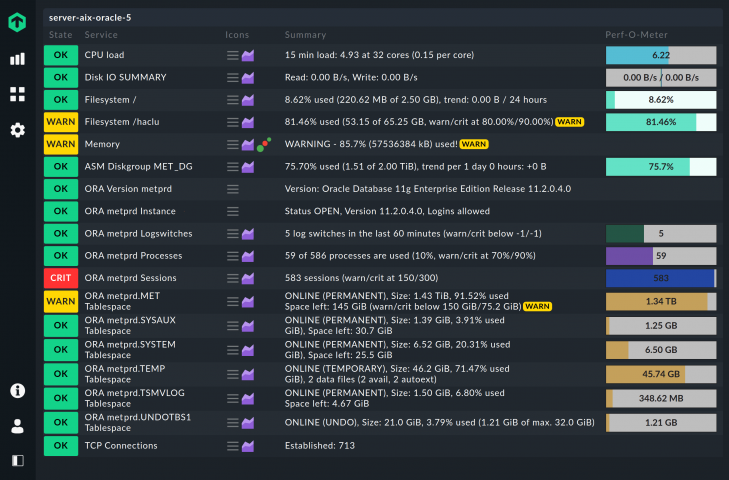Screen dimensions: 729x480
Task: Open the User profile menu
Action: tap(17, 425)
